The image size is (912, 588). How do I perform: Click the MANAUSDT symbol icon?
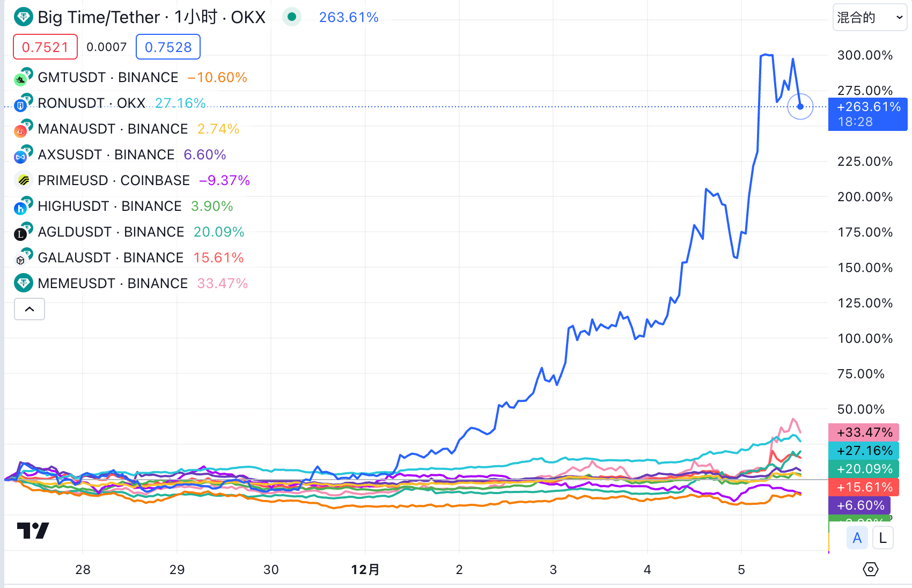pos(23,129)
